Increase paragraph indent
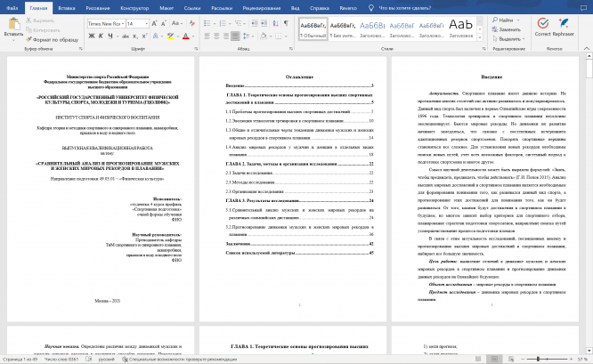Screen dimensions: 593x364 [264, 23]
